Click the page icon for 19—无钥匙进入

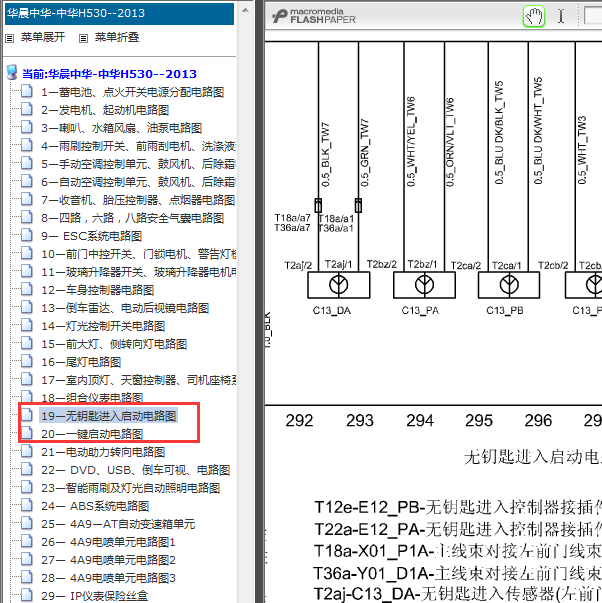[27, 415]
